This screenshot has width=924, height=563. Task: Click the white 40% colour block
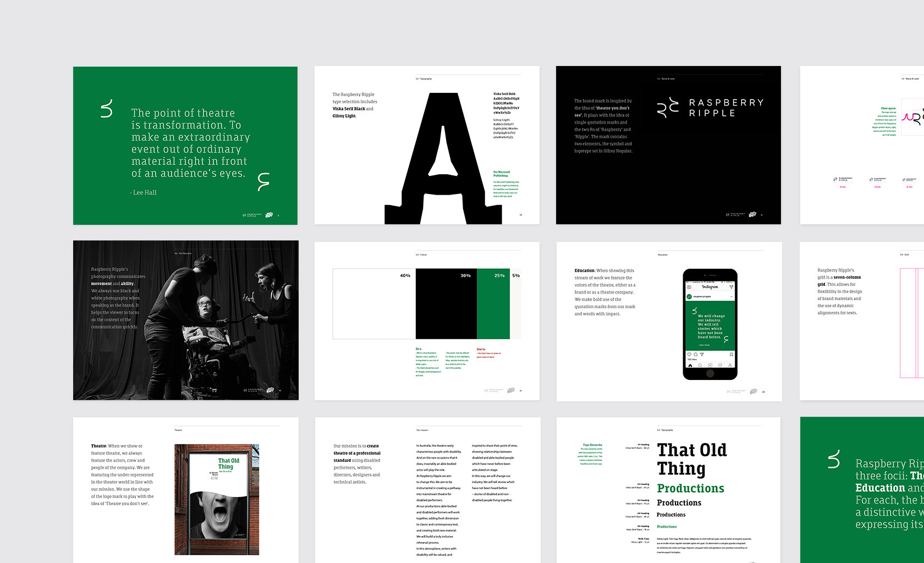(x=374, y=304)
